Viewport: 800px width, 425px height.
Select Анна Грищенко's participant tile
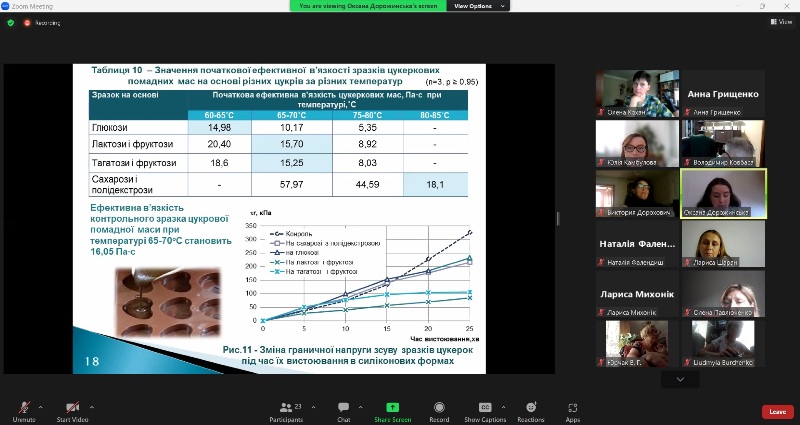click(723, 93)
